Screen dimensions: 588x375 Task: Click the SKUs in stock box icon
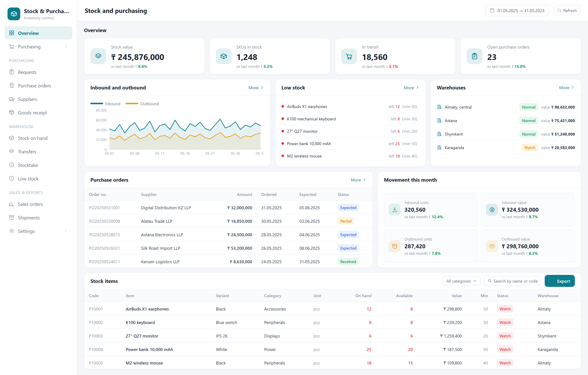(x=223, y=56)
